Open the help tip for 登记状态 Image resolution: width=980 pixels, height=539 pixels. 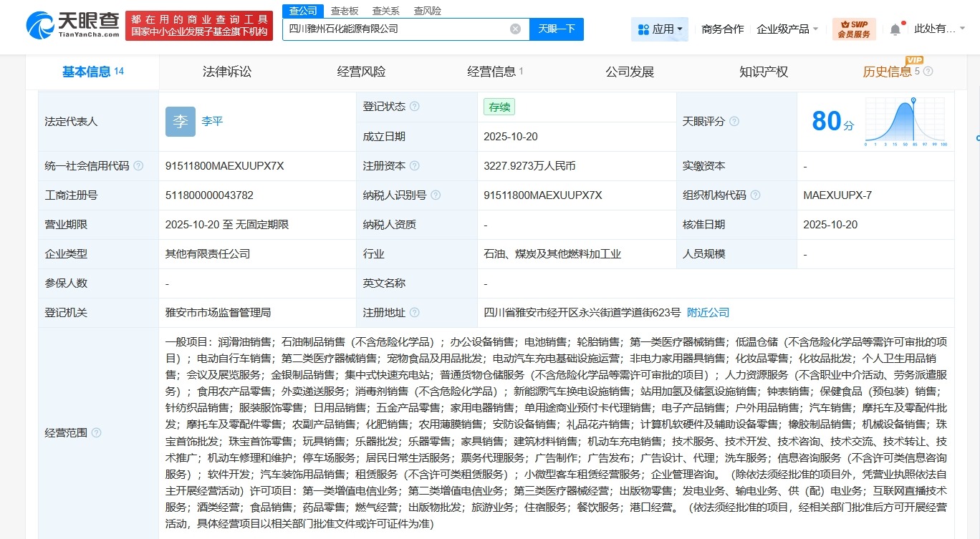415,106
